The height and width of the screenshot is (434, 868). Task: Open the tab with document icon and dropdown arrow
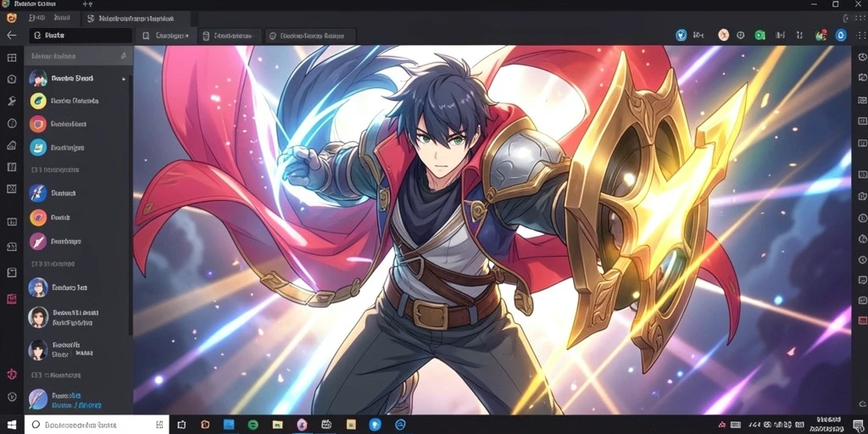(165, 36)
